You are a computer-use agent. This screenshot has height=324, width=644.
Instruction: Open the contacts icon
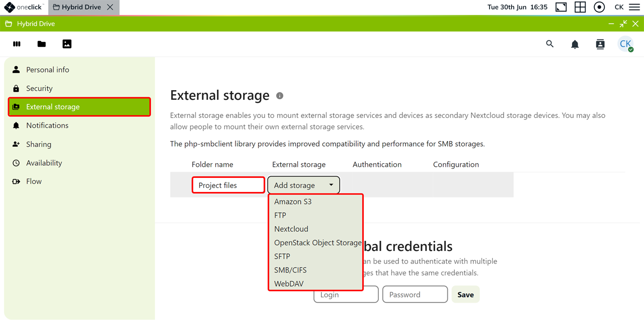600,44
